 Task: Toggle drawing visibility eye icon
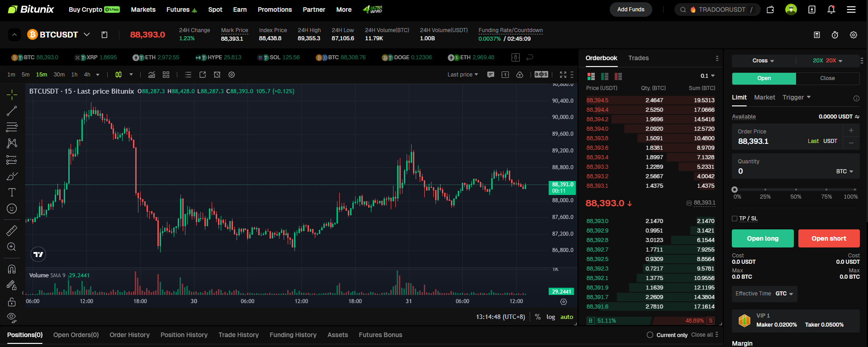pos(12,317)
